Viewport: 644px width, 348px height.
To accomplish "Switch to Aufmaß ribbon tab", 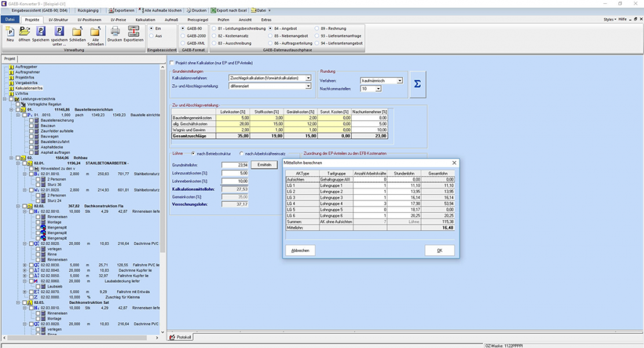I will click(x=171, y=19).
